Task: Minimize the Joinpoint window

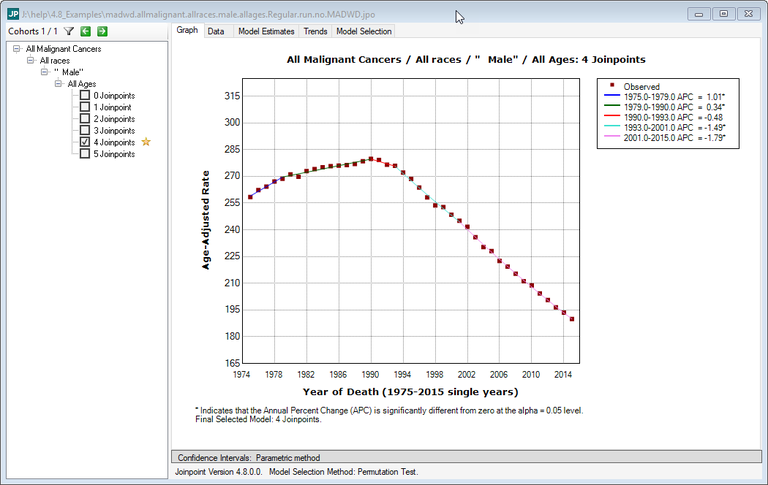Action: tap(699, 14)
